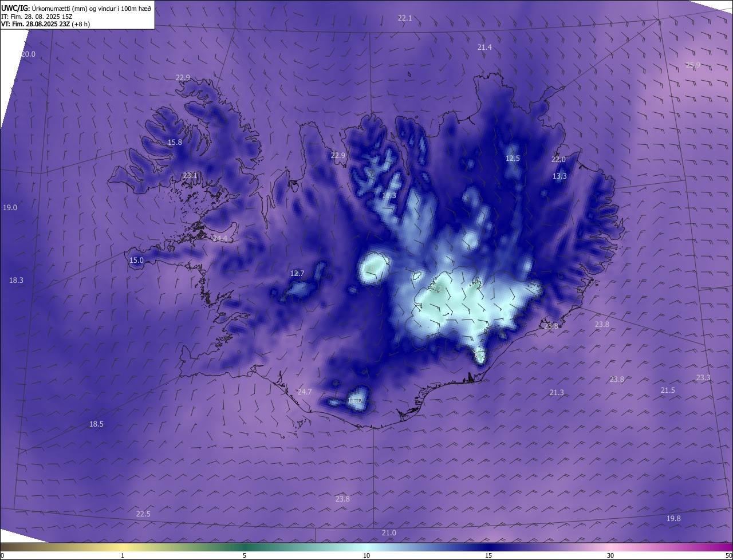Click the color scale tick labeled 50
Screen dimensions: 733x560
click(x=728, y=555)
